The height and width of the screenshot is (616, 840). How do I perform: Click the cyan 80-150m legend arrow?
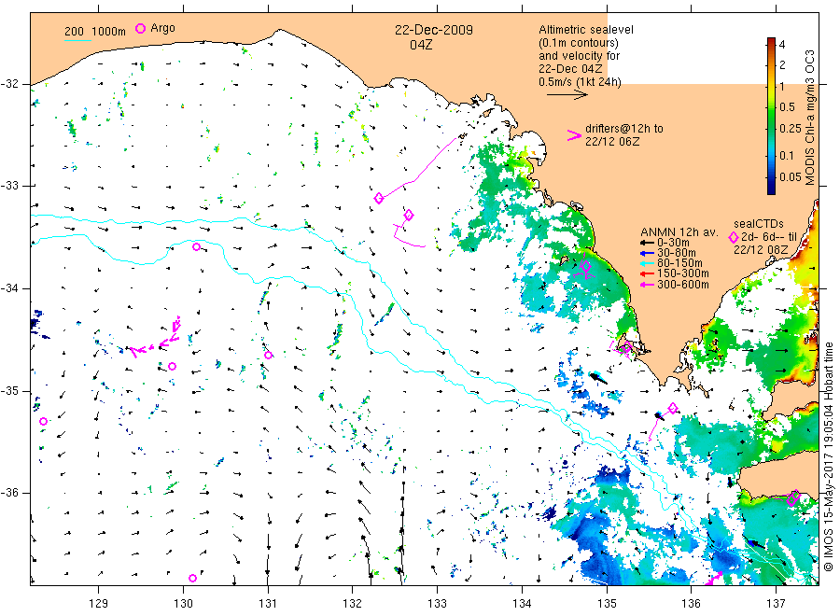648,263
